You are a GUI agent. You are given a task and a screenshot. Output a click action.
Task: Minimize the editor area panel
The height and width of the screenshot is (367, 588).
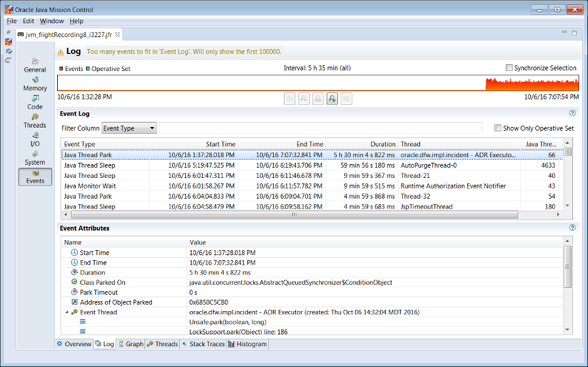click(x=564, y=33)
